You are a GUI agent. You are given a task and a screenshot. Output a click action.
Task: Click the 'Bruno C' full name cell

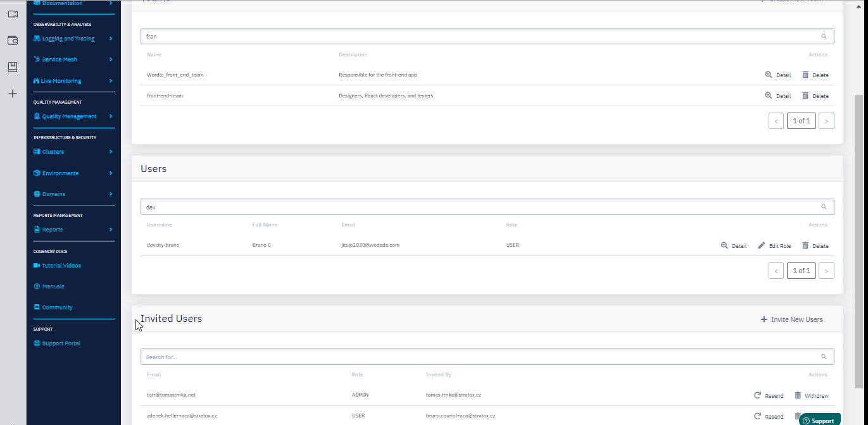click(x=261, y=245)
